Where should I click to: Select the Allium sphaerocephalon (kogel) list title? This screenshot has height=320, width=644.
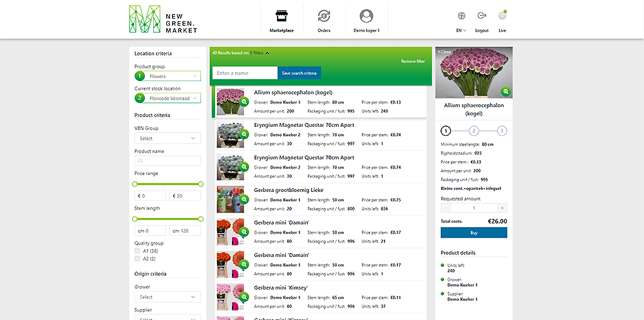[x=293, y=93]
